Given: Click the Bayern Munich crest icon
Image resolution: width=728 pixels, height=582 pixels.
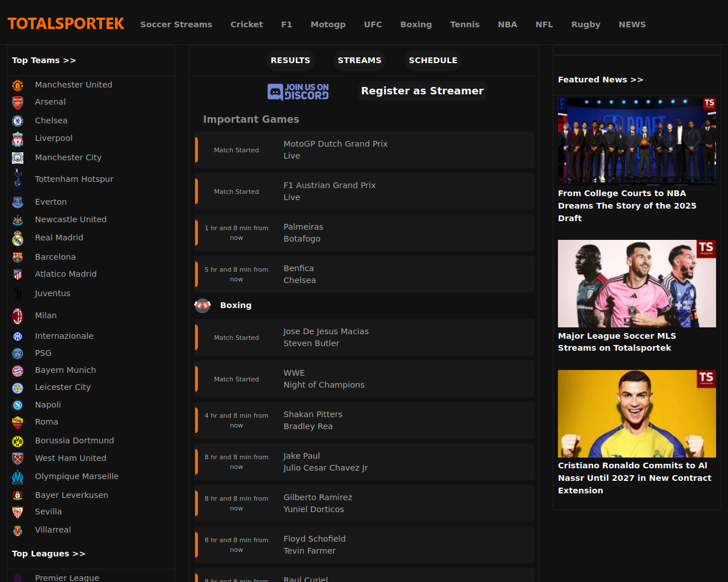Looking at the screenshot, I should click(x=18, y=371).
